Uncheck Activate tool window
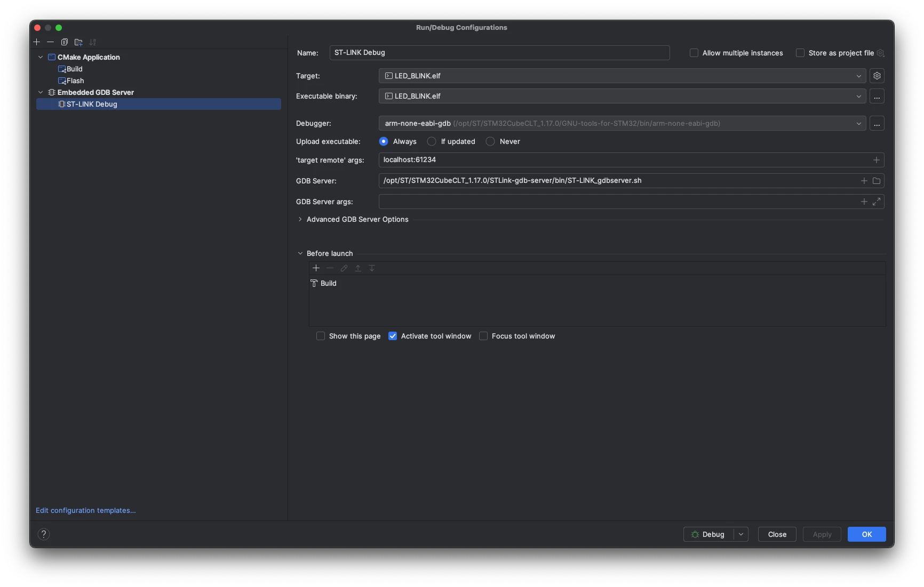The height and width of the screenshot is (587, 924). [x=393, y=336]
